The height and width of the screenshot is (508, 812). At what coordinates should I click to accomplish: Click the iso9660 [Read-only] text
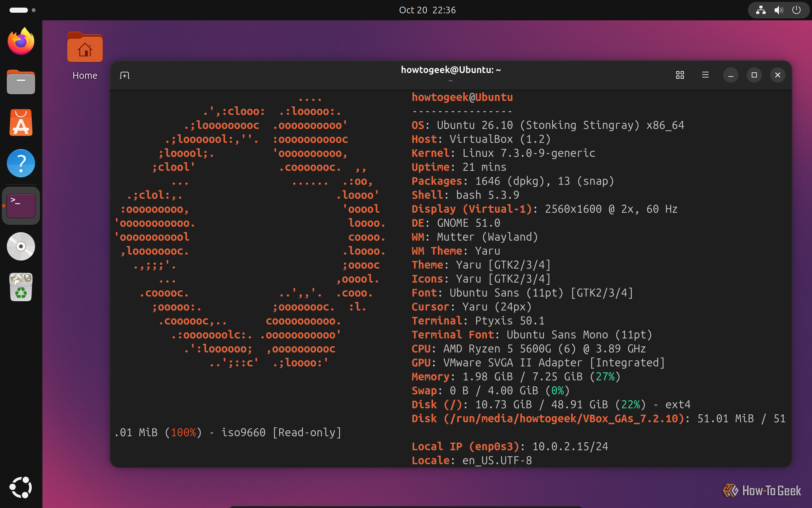[282, 433]
